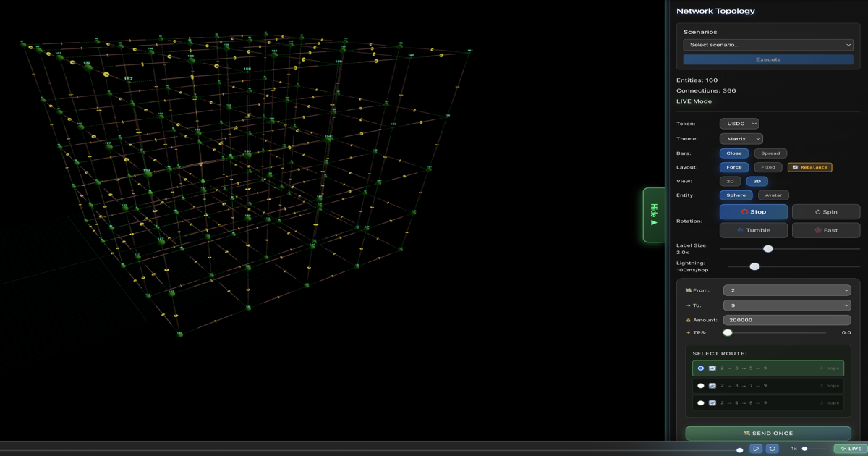868x456 pixels.
Task: Choose Tumble rotation mode
Action: (x=753, y=230)
